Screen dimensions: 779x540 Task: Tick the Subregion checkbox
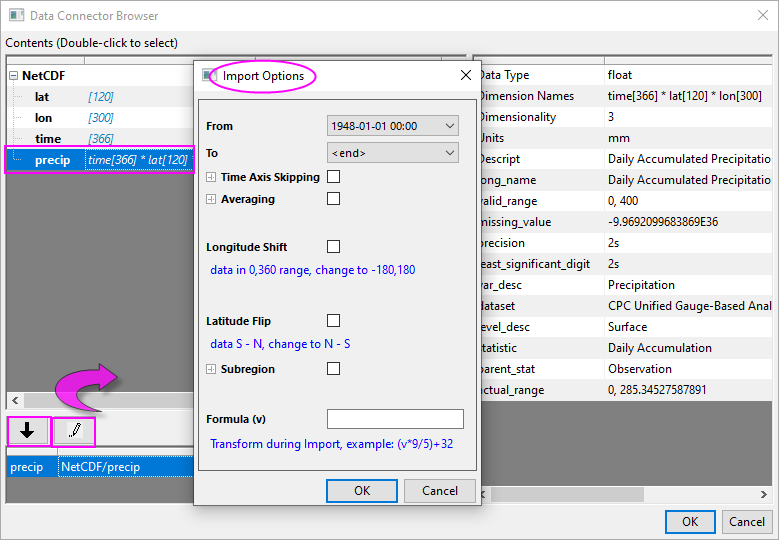[333, 369]
